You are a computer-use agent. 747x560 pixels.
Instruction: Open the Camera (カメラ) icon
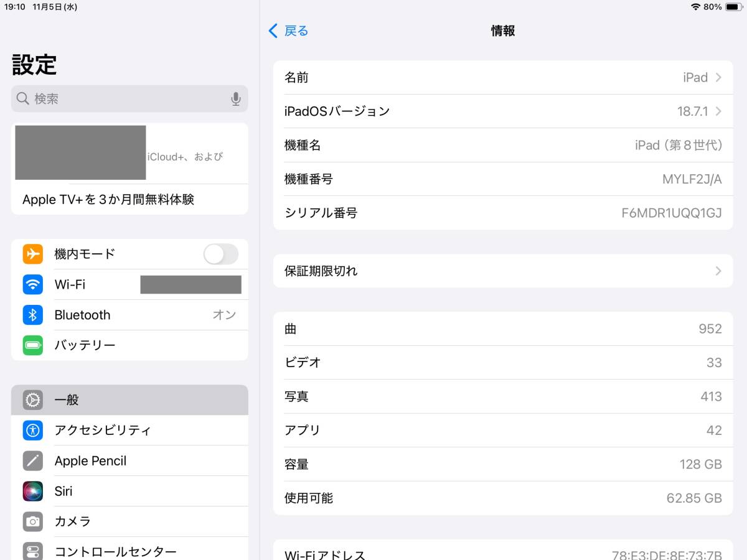pos(33,521)
